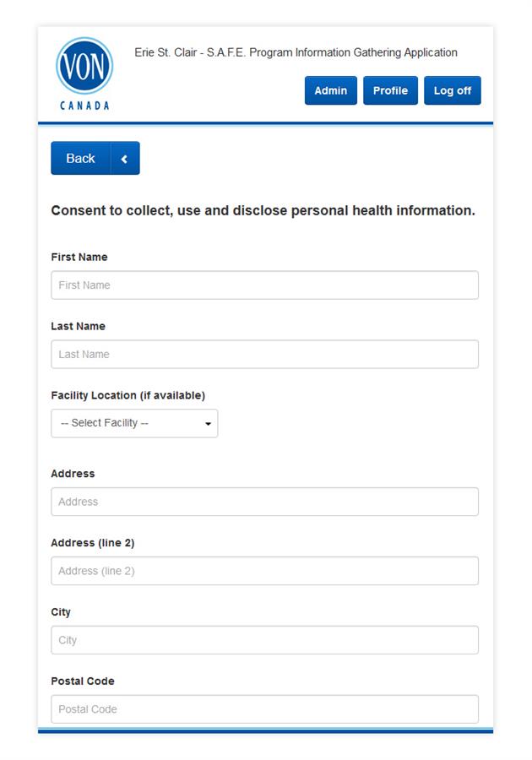Focus the First Name input field
532x760 pixels.
tap(264, 285)
